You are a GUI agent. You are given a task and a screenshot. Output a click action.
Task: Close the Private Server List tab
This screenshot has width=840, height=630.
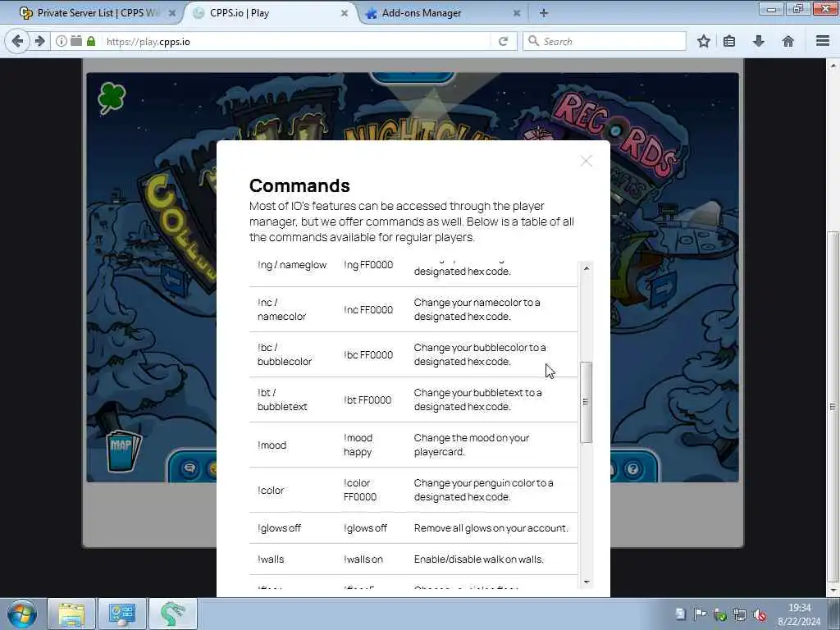point(171,13)
